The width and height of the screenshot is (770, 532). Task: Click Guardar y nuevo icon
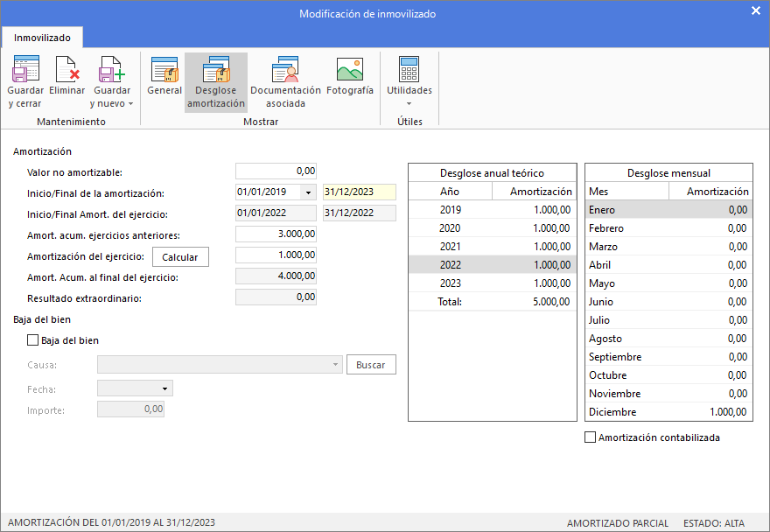click(x=111, y=69)
